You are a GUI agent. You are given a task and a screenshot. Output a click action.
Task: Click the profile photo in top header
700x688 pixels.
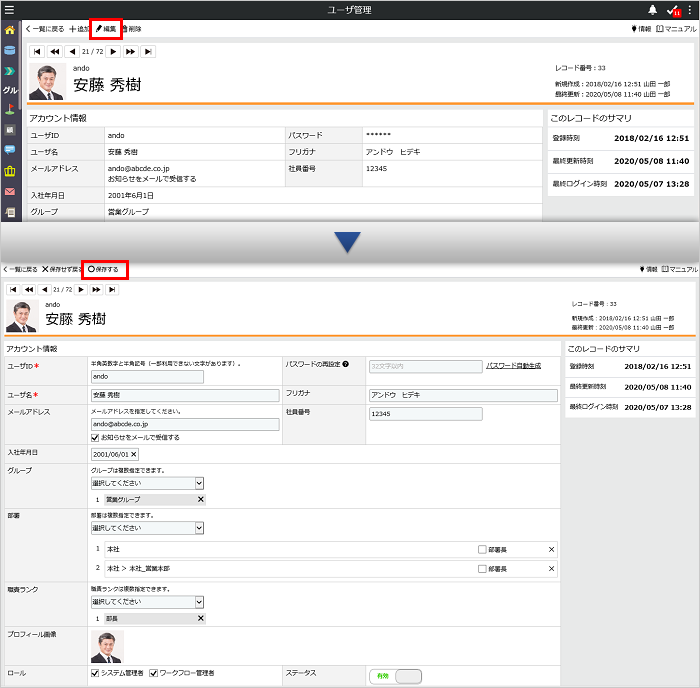[x=47, y=82]
